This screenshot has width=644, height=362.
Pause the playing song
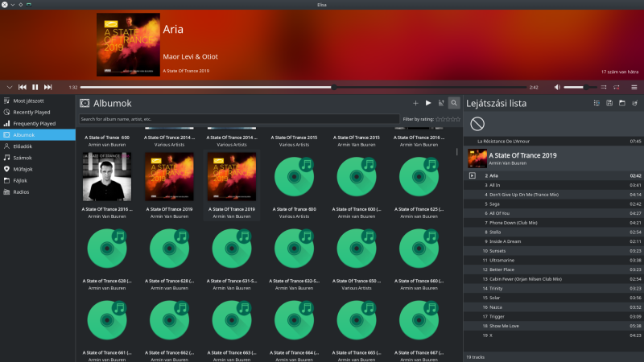(35, 87)
